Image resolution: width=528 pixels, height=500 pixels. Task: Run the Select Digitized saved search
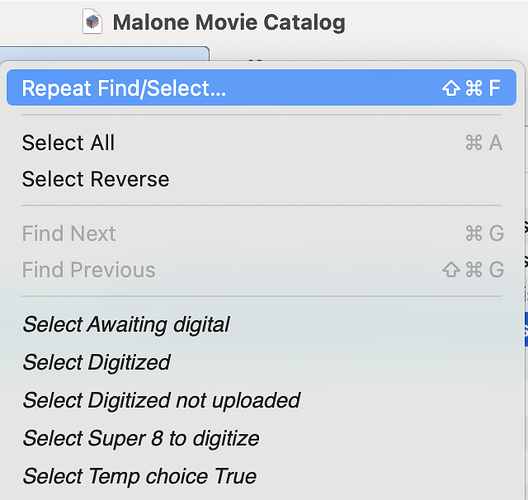pyautogui.click(x=261, y=362)
